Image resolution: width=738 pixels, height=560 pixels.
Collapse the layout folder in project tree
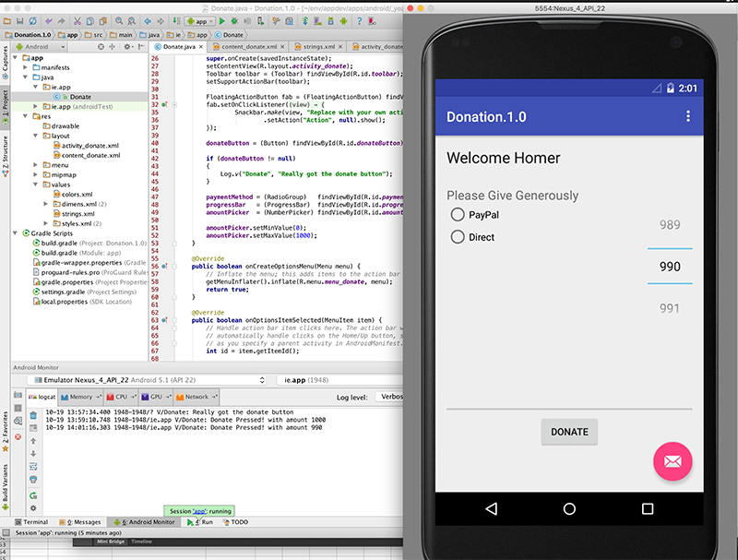pos(34,136)
